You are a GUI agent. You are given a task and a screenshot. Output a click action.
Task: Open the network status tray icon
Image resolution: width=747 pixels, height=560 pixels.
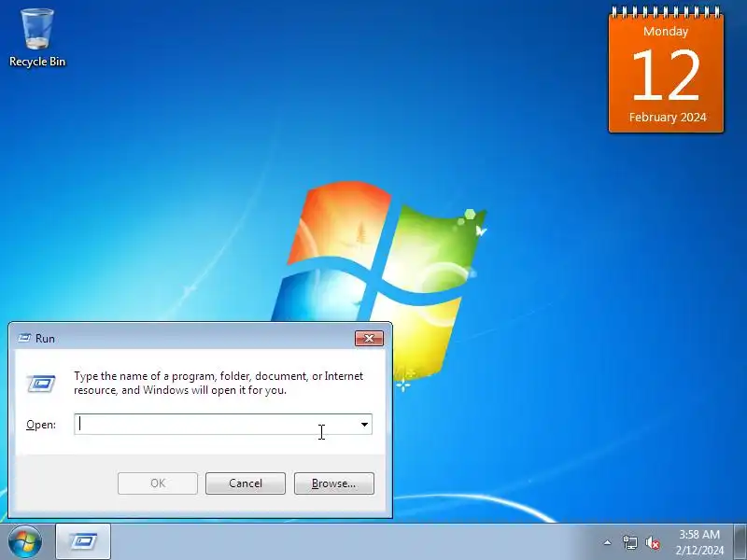pos(629,542)
